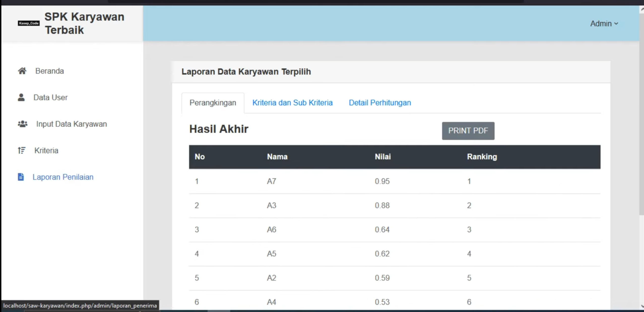Click the Input Data Karyawan group icon
Viewport: 644px width, 312px height.
pos(23,124)
